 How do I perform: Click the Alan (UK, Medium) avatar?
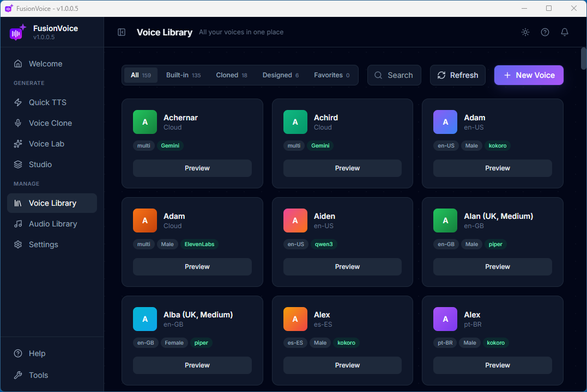(445, 220)
